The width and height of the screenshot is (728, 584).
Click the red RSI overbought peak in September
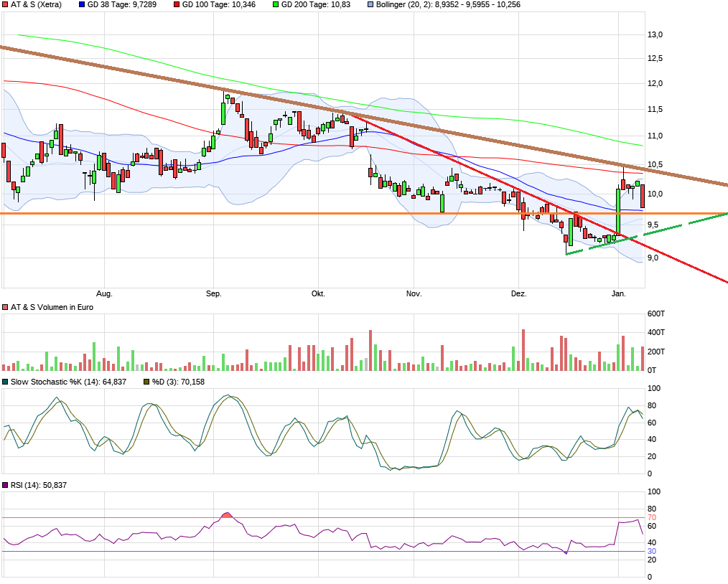click(226, 515)
